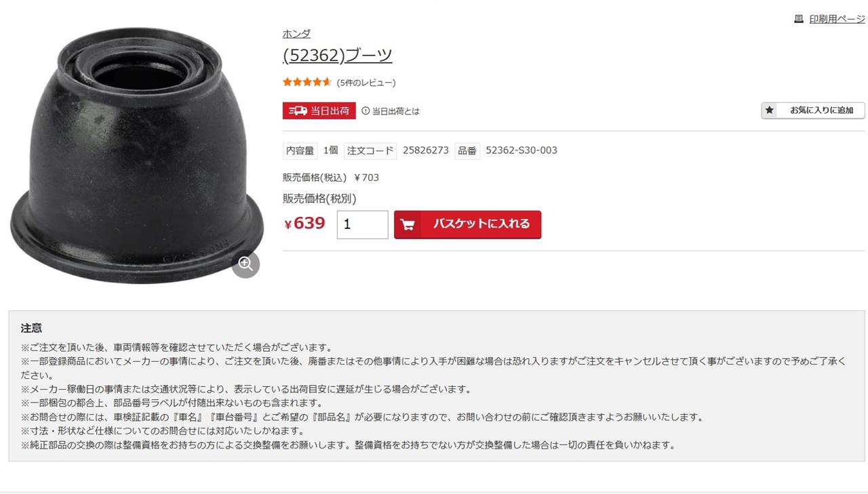Open the (5件のレビュー) reviews link
Image resolution: width=868 pixels, height=494 pixels.
tap(366, 83)
